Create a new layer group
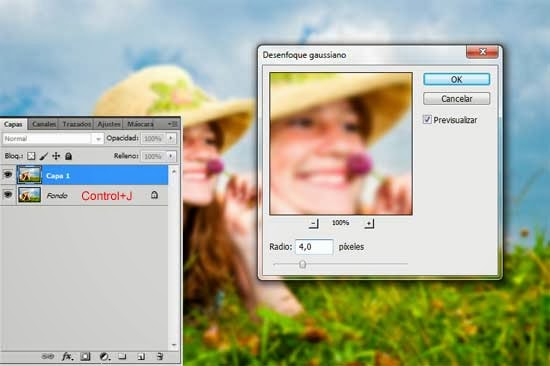 [x=122, y=357]
